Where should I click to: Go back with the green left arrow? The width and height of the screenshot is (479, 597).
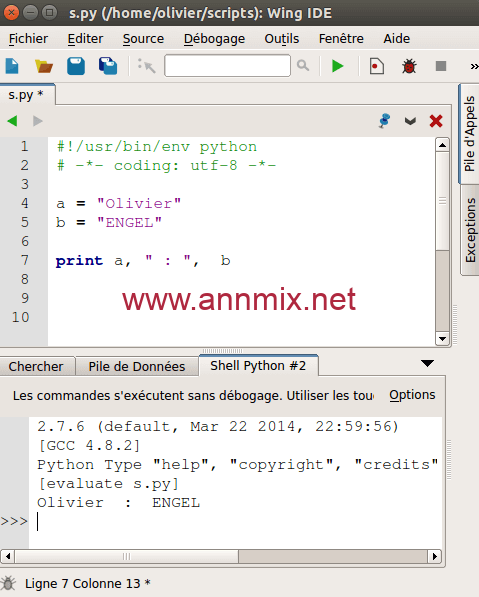click(12, 121)
